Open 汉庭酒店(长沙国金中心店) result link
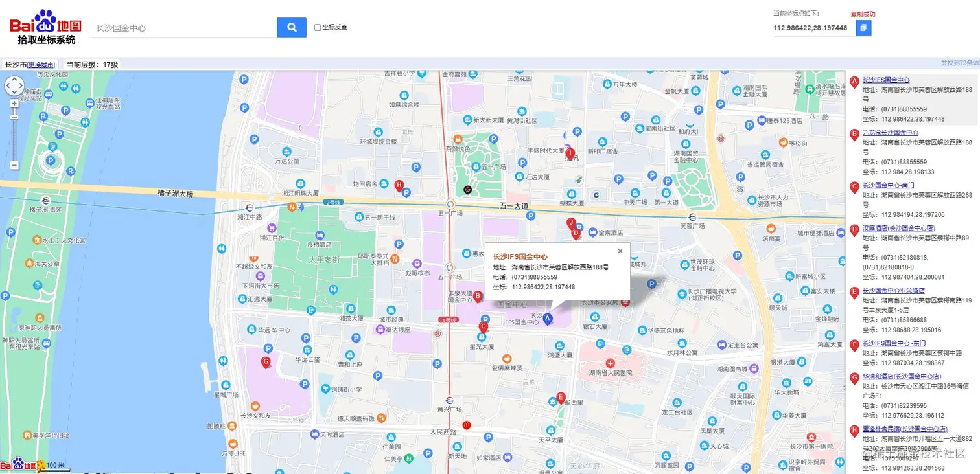Image resolution: width=980 pixels, height=474 pixels. coord(899,228)
